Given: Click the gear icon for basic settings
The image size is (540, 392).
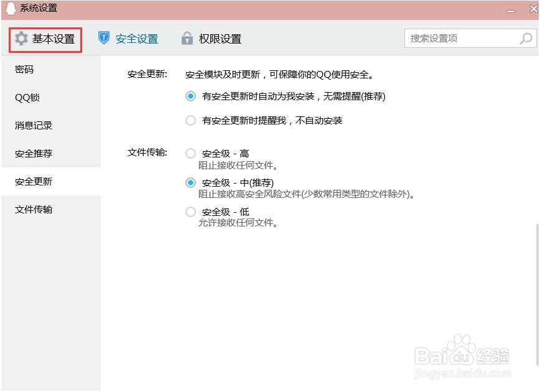Looking at the screenshot, I should [21, 39].
